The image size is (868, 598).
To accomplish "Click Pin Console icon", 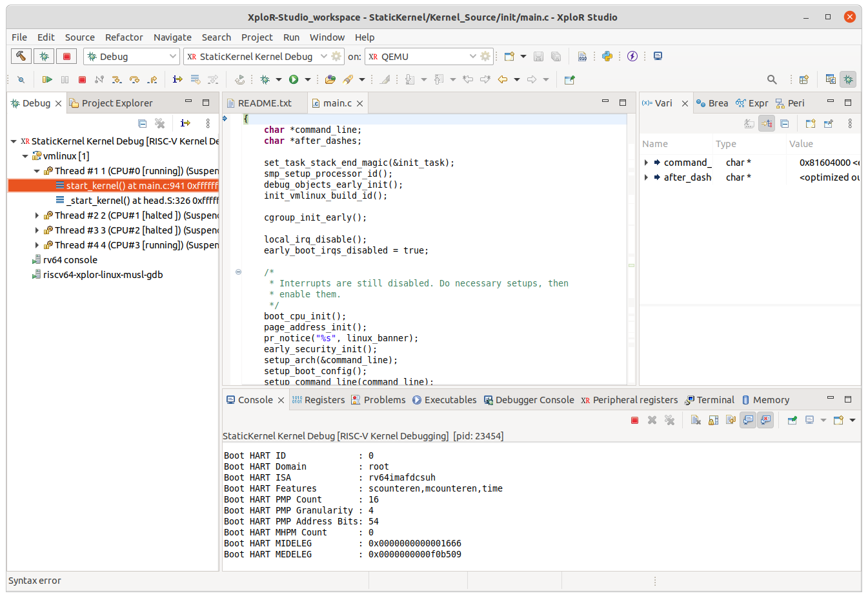I will click(x=792, y=420).
